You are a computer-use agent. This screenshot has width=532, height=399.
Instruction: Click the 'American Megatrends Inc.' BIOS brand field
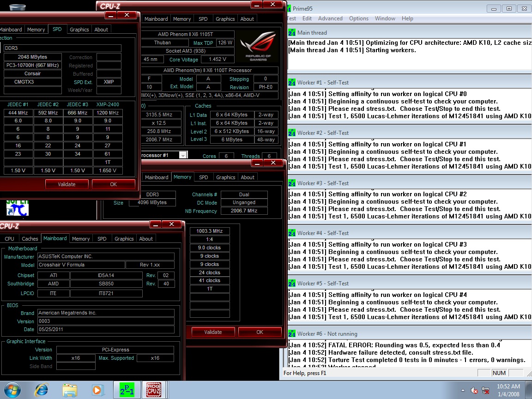click(106, 313)
